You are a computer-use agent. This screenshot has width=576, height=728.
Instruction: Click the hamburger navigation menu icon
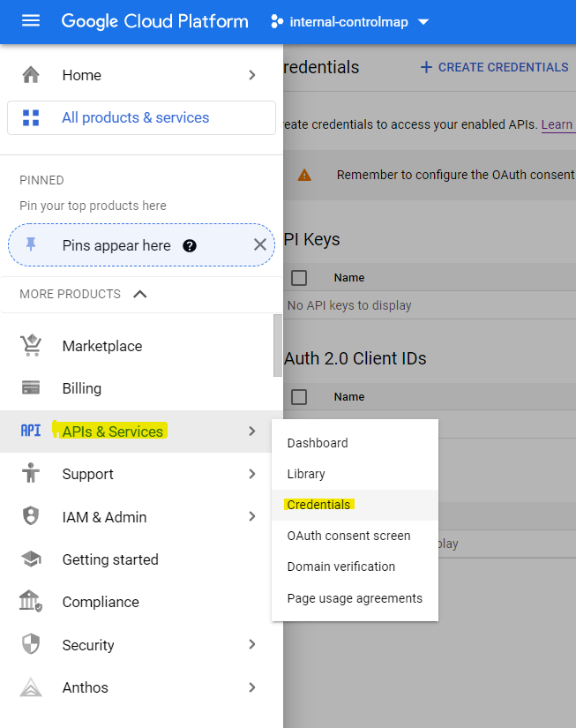(x=31, y=21)
